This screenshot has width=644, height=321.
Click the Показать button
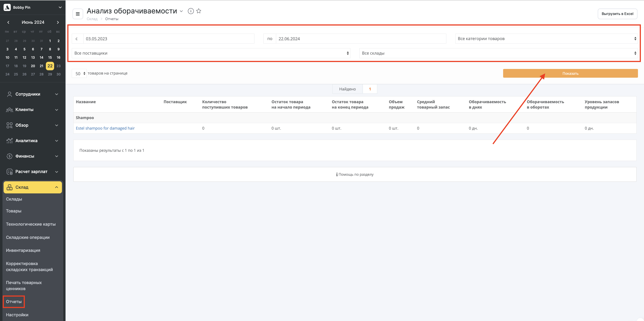[570, 73]
